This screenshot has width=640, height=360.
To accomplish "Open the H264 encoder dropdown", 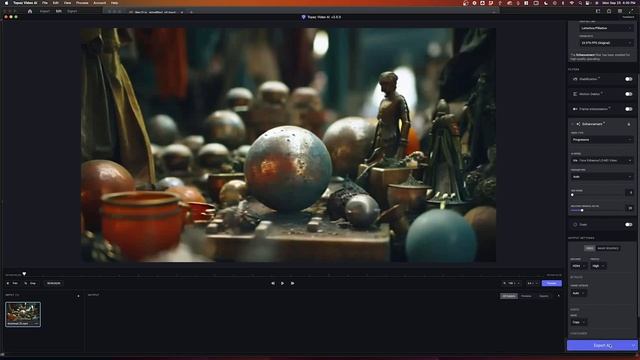I will tap(579, 266).
